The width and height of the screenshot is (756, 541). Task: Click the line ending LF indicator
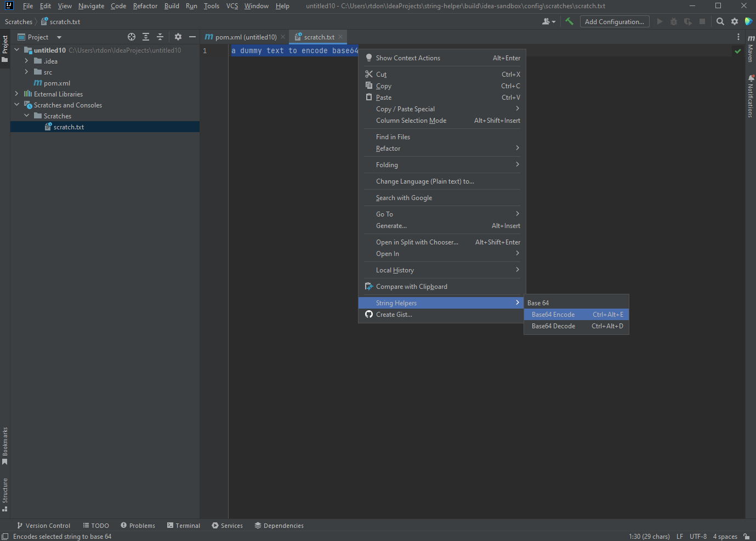679,536
